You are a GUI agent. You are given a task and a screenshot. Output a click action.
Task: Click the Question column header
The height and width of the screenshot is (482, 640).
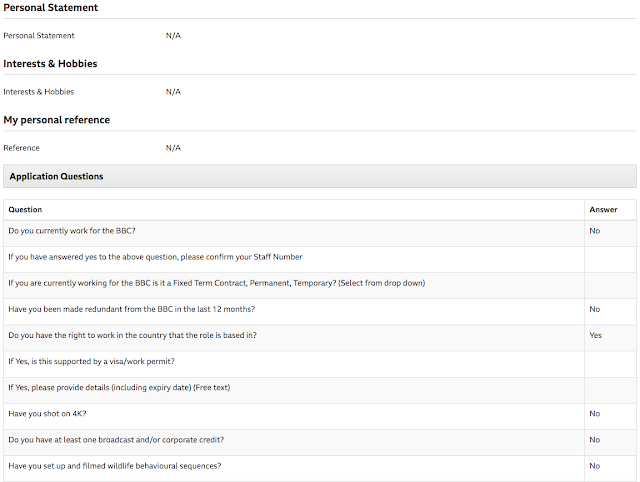point(25,210)
